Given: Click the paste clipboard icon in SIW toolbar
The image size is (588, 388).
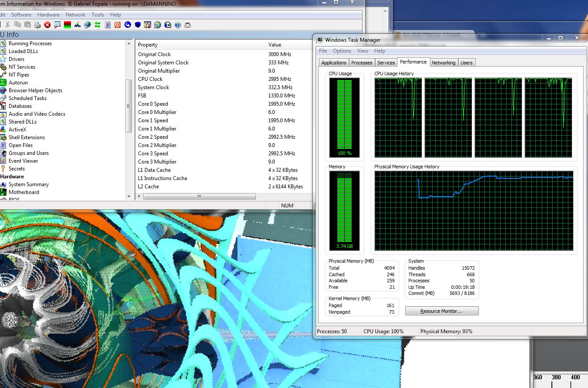Looking at the screenshot, I should point(27,25).
